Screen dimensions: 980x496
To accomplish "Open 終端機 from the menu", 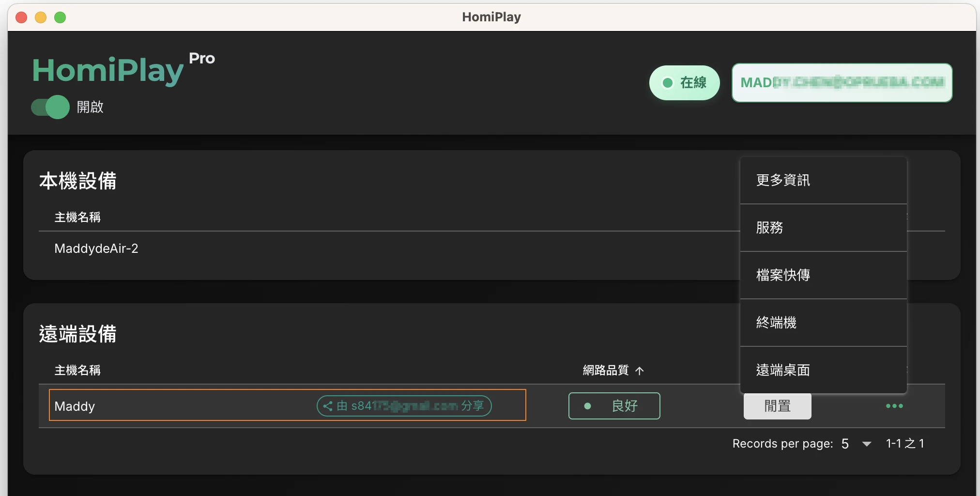I will pyautogui.click(x=823, y=323).
